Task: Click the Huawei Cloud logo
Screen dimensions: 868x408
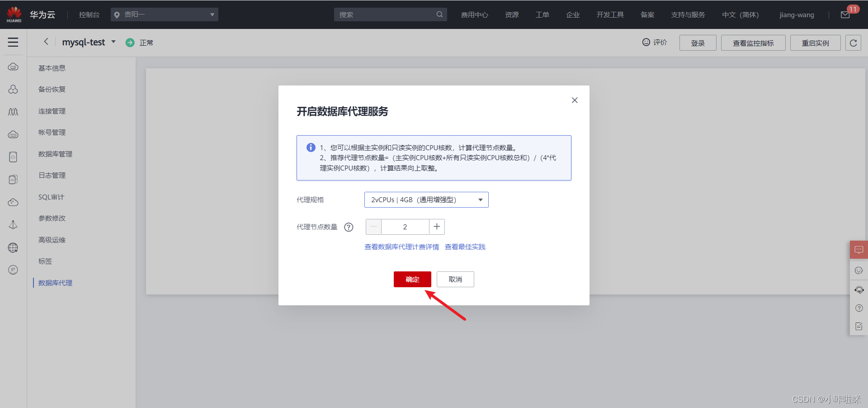Action: 14,14
